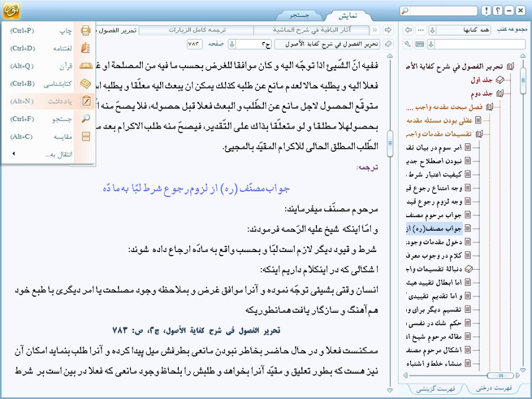Select tree item وجه لزوم رجوع قید
Image resolution: width=532 pixels, height=399 pixels.
tap(435, 201)
